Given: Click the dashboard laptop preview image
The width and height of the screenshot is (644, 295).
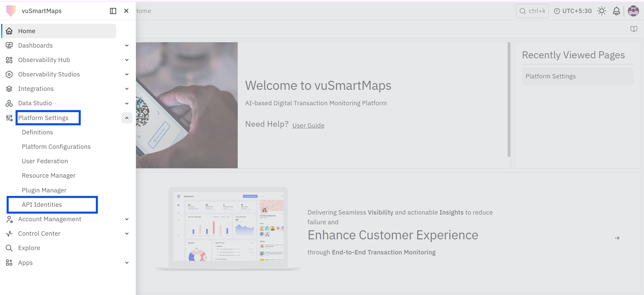Looking at the screenshot, I should click(x=228, y=229).
